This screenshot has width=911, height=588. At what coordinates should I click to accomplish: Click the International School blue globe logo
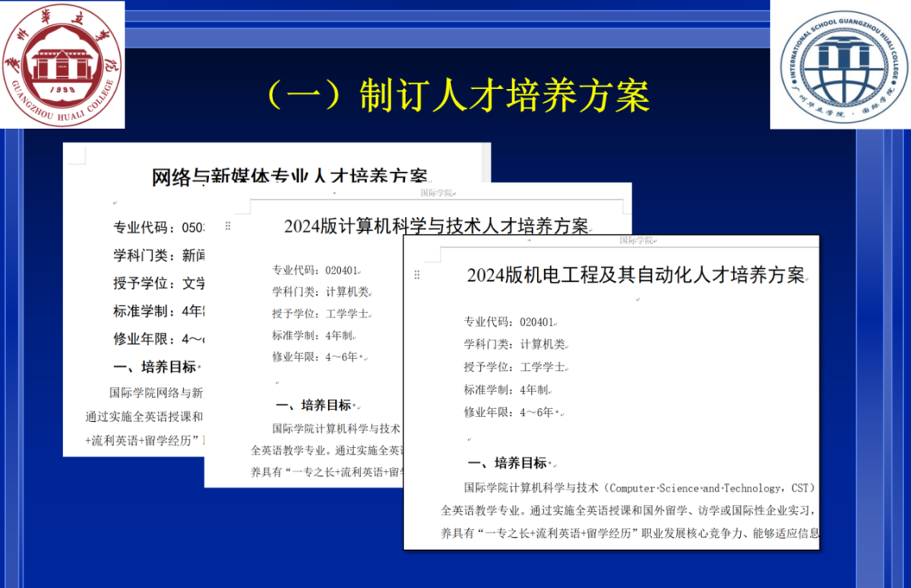[x=840, y=64]
